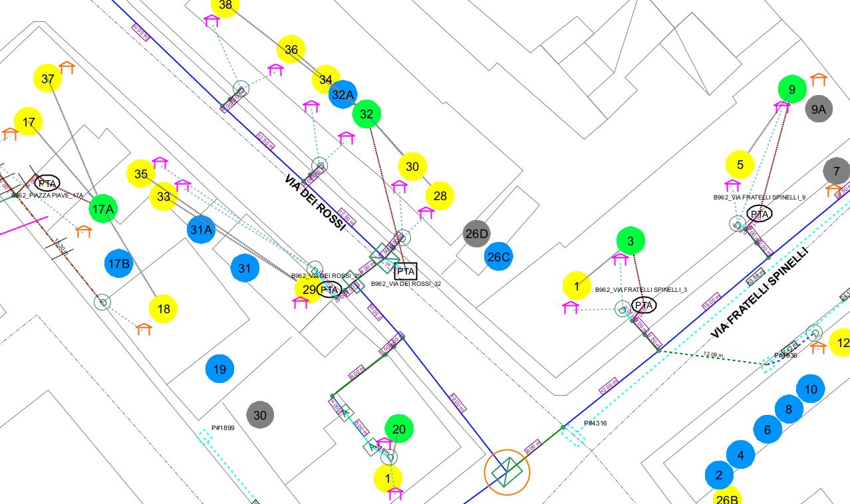Click the orange-circled cabinet symbol at the street junction
Screen dimensions: 850x504
pos(508,472)
